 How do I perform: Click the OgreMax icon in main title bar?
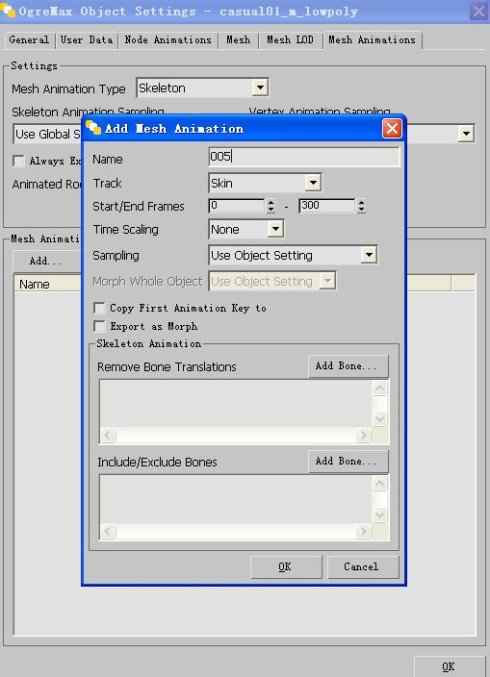pos(8,9)
